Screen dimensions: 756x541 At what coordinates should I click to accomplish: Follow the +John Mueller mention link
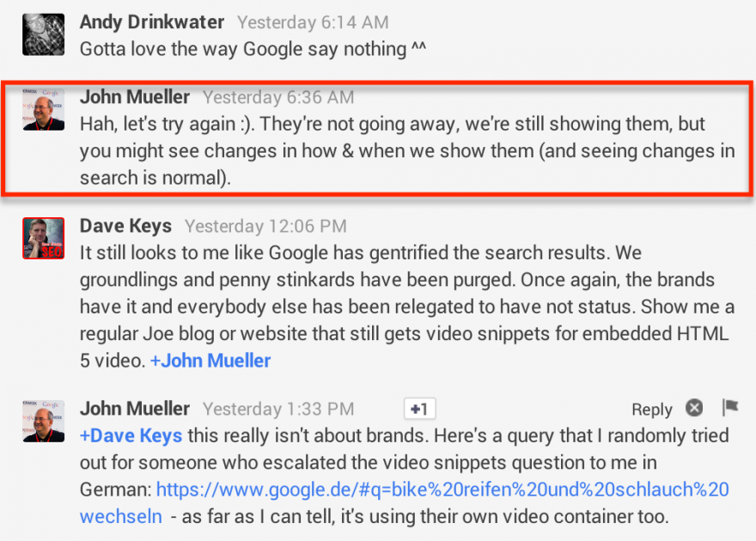210,362
